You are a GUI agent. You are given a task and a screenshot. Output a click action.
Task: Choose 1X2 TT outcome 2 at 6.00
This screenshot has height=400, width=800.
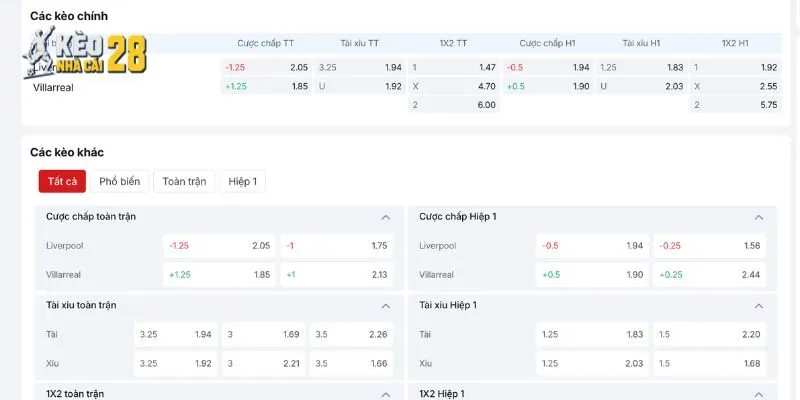point(454,105)
